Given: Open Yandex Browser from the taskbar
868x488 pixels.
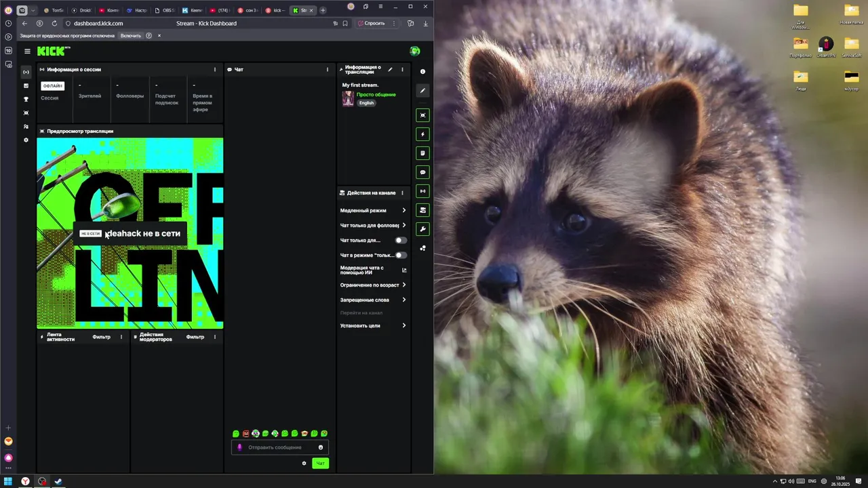Looking at the screenshot, I should 25,481.
